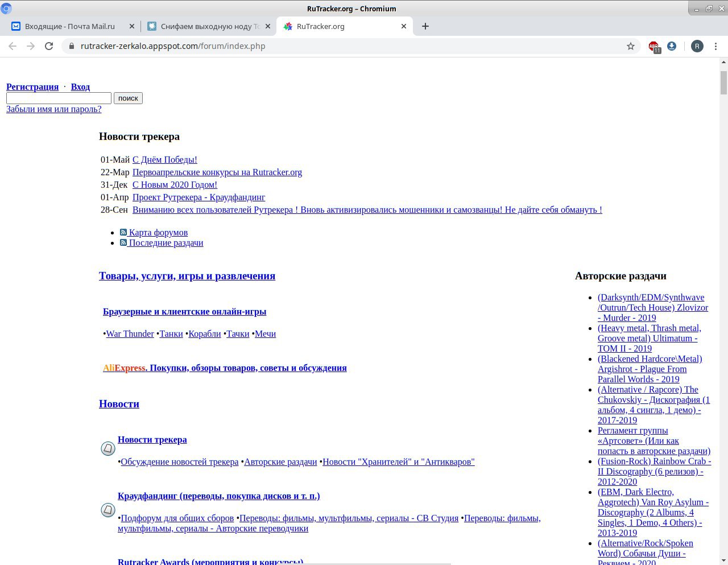
Task: Open Регламент группы «Артсовет» link
Action: [653, 441]
